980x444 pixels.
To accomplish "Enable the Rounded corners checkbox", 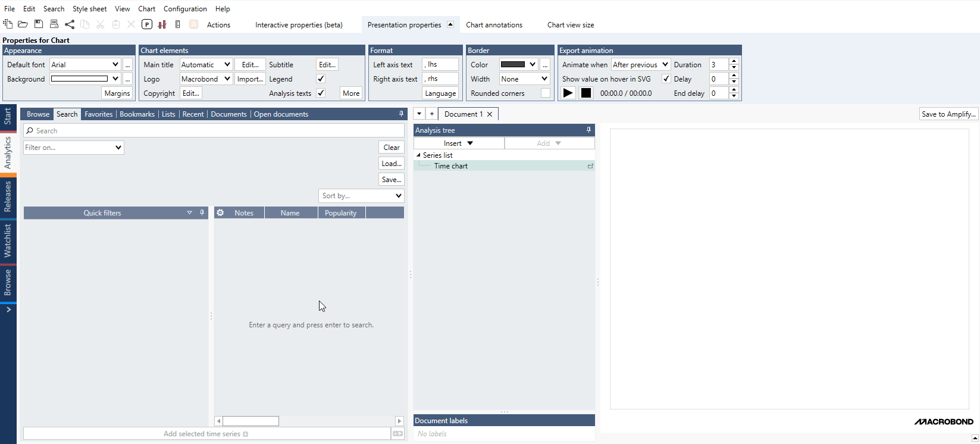I will [545, 93].
